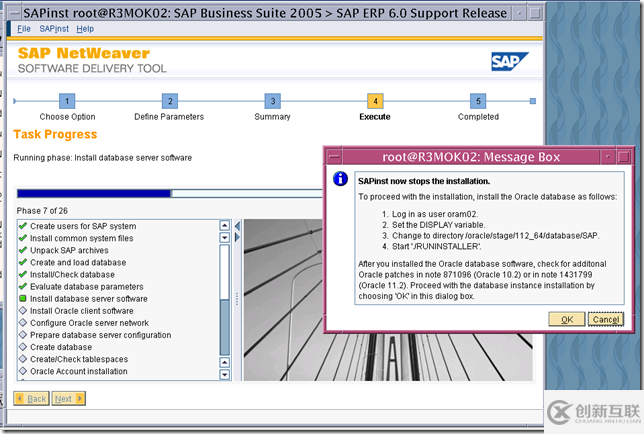Click the blue info icon in Message Box
This screenshot has height=434, width=644.
point(340,179)
